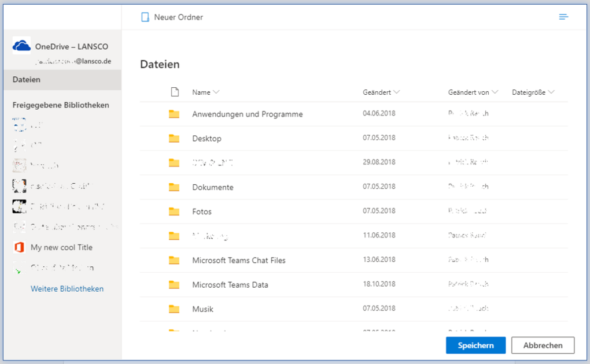Select Dateien in the left navigation

tap(62, 79)
